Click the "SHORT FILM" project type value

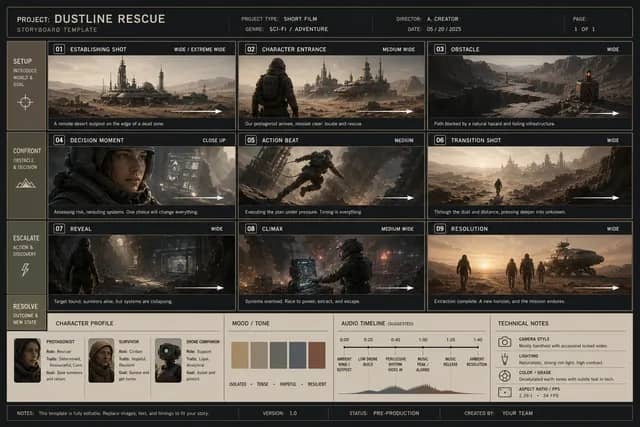point(300,19)
